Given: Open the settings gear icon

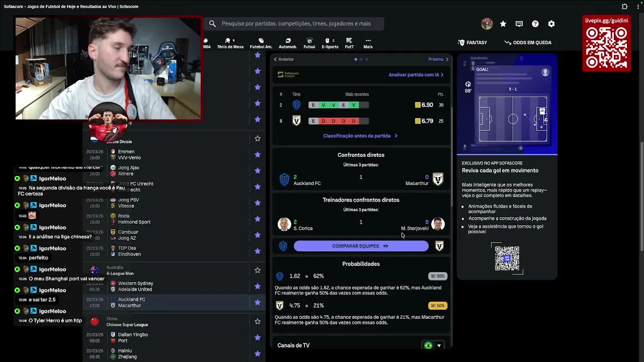Looking at the screenshot, I should 551,24.
